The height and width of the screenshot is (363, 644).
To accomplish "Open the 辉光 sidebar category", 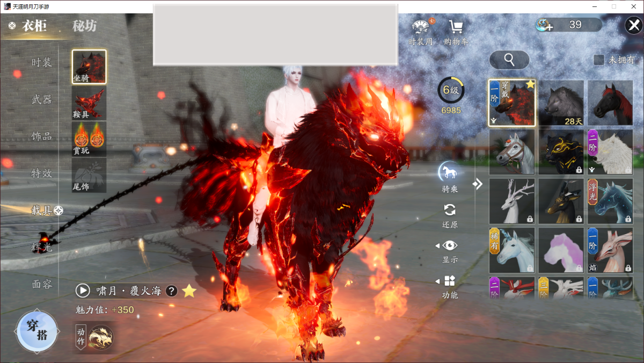I will tap(42, 248).
